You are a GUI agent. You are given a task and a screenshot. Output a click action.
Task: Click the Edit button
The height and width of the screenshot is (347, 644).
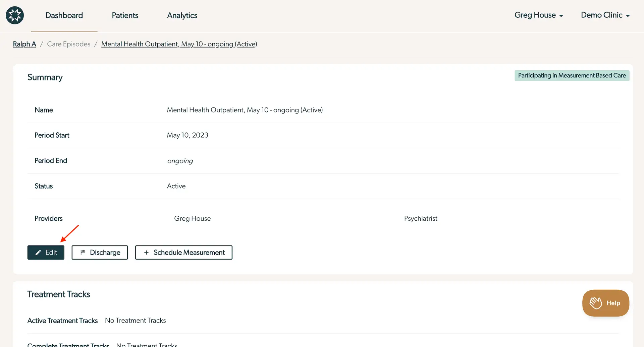46,253
